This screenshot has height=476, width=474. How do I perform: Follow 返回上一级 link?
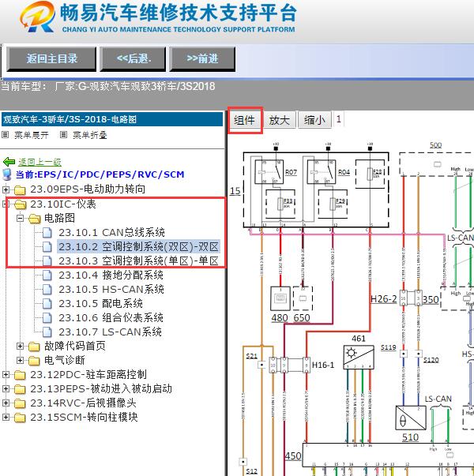(39, 162)
